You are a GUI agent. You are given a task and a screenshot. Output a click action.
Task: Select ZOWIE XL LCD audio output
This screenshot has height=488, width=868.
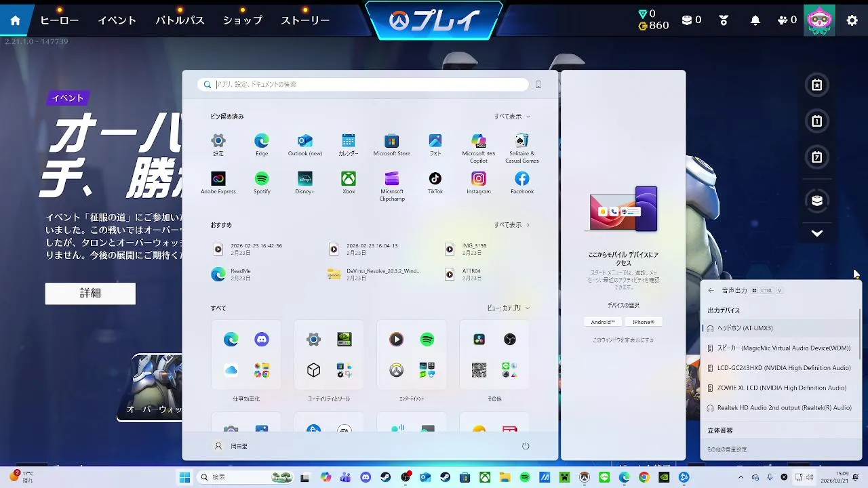(780, 388)
